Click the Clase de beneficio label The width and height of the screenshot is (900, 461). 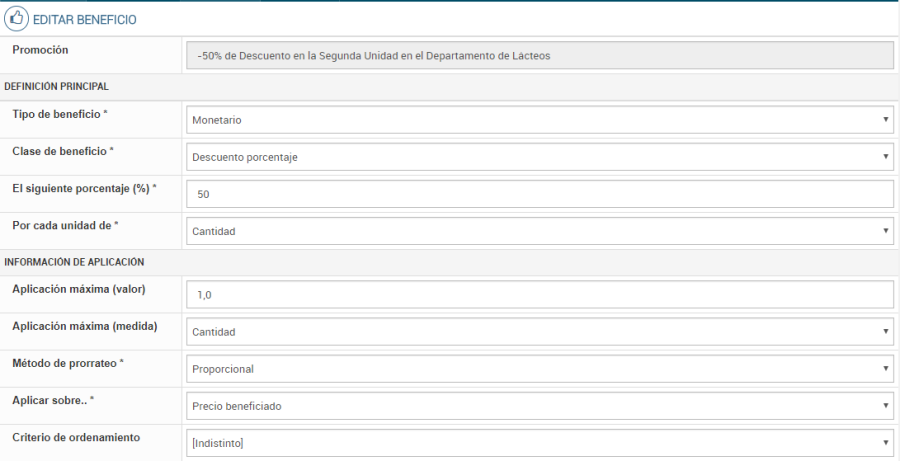coord(63,151)
